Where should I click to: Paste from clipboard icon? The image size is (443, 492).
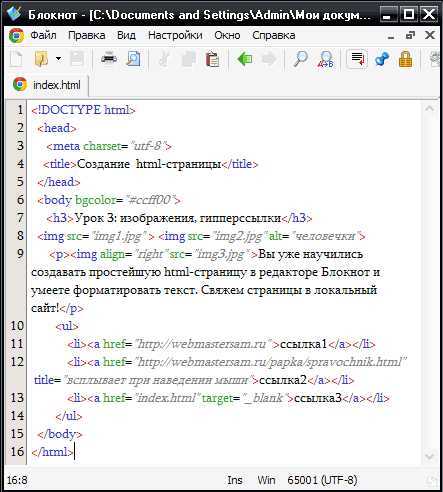pos(212,60)
